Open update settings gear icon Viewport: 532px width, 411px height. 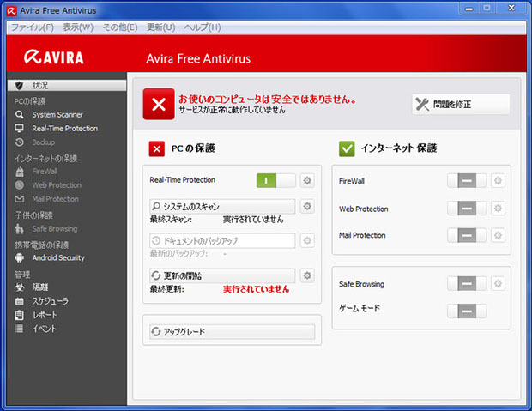[x=307, y=275]
